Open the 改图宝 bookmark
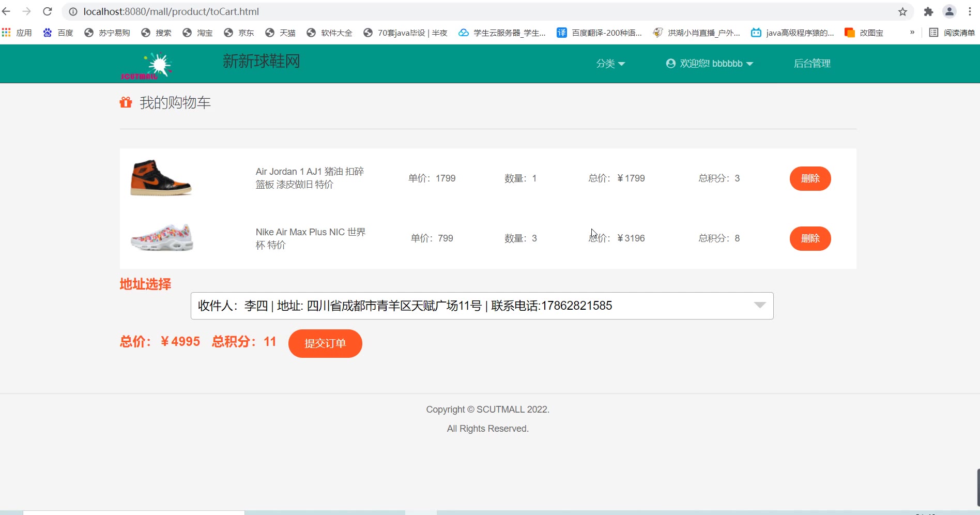 click(x=864, y=33)
